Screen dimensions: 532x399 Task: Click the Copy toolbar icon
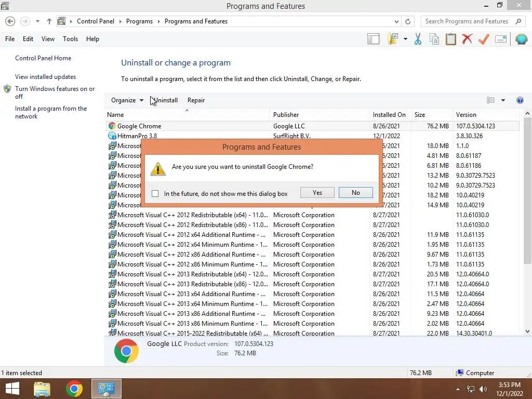434,39
